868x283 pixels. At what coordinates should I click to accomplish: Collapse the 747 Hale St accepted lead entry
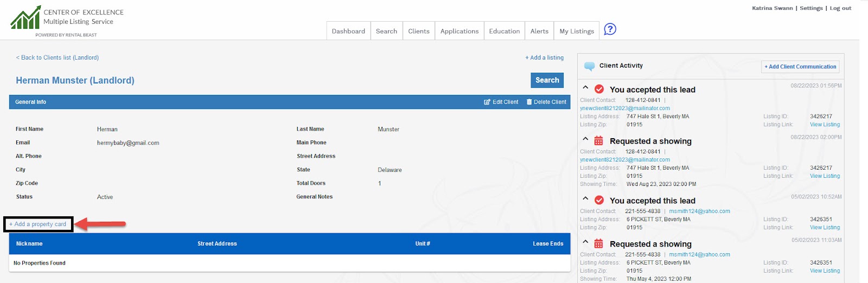click(585, 87)
